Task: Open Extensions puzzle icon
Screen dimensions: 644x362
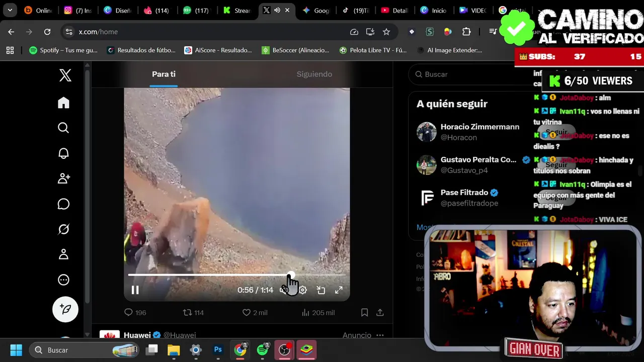Action: [466, 32]
